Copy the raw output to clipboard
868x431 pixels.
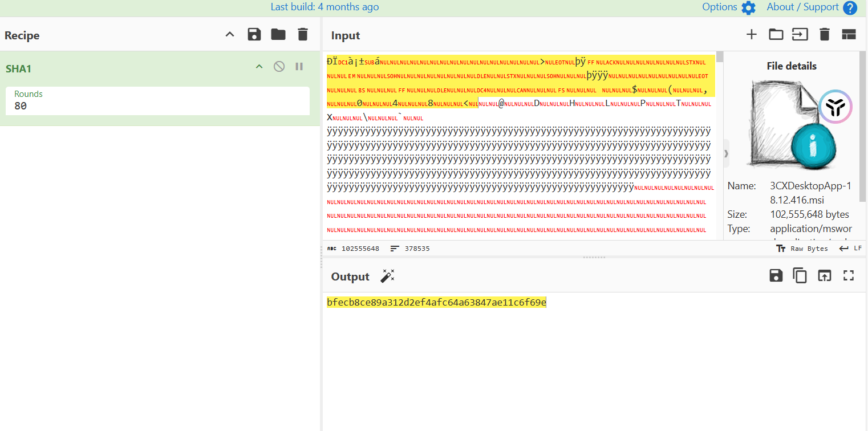[800, 276]
